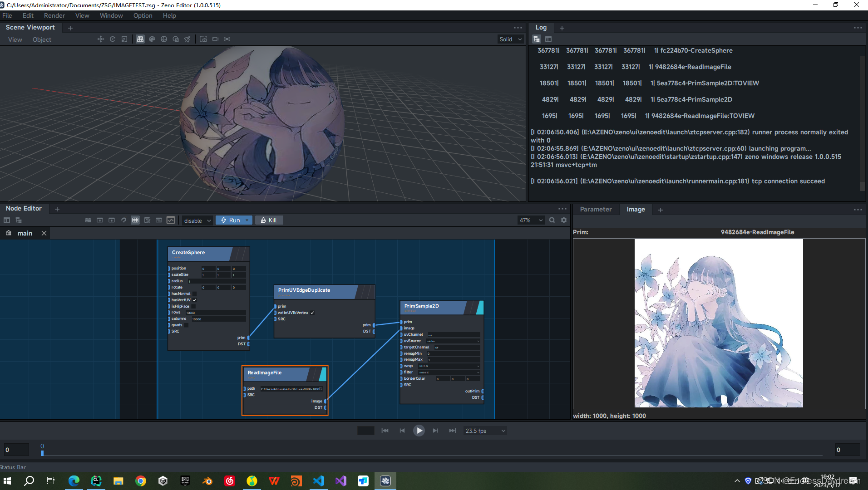The image size is (868, 490).
Task: Click the color palette icon in viewport toolbar
Action: (152, 39)
